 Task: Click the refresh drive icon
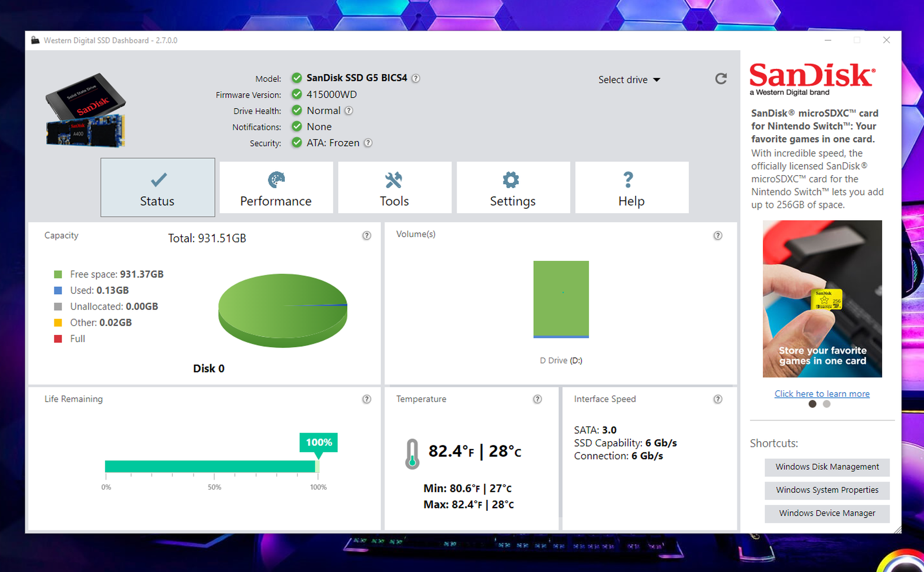720,78
